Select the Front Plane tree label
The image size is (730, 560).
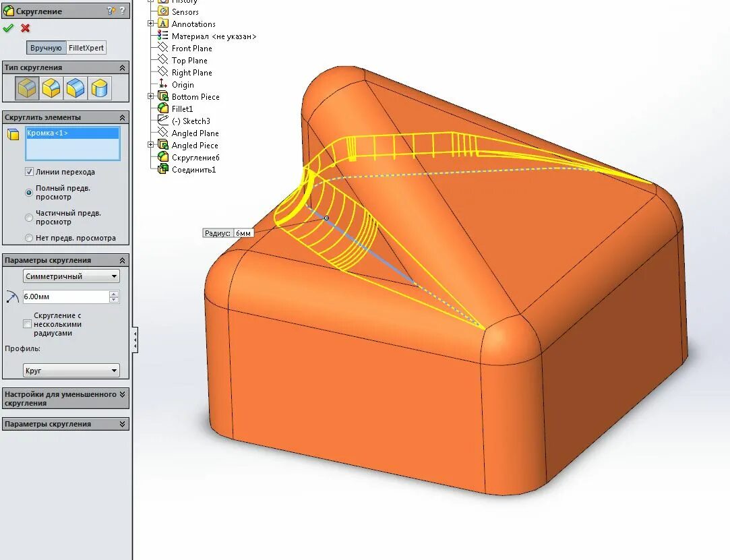[x=192, y=49]
